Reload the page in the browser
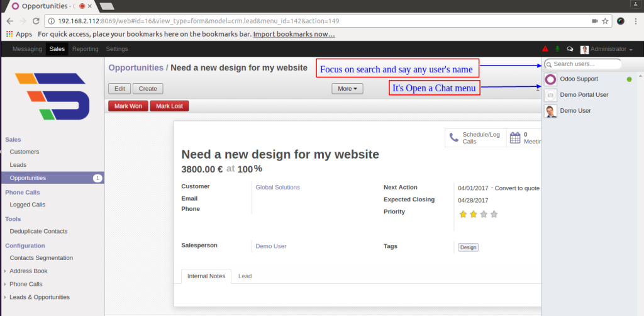Viewport: 644px width, 316px height. 36,21
